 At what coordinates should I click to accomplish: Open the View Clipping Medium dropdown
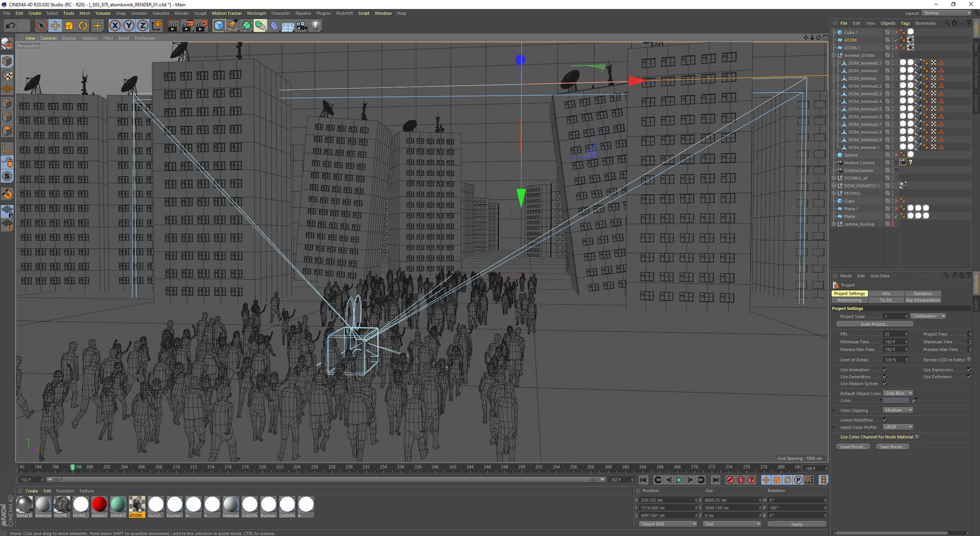[x=898, y=410]
